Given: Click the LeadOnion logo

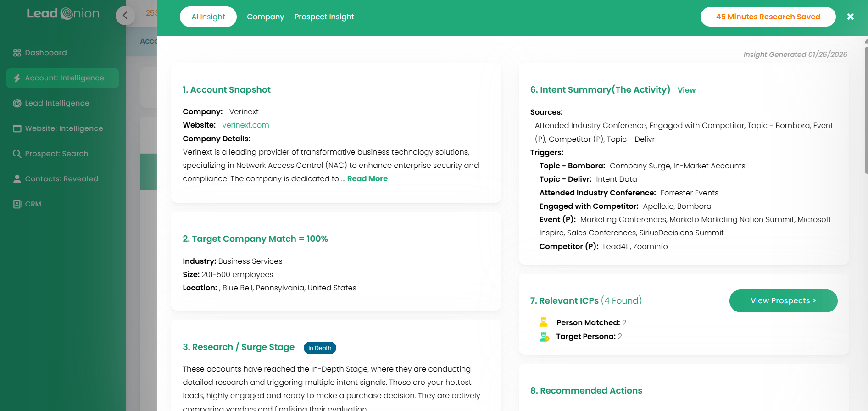Looking at the screenshot, I should pos(63,14).
